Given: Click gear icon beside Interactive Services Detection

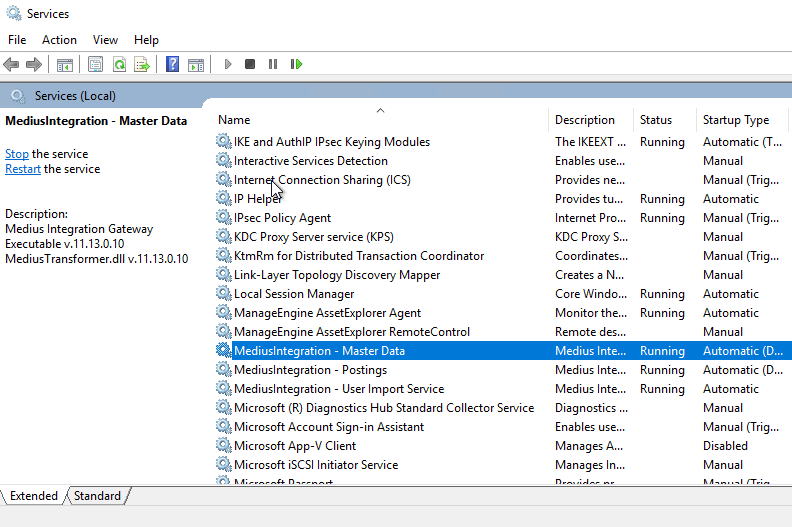Looking at the screenshot, I should pyautogui.click(x=223, y=160).
